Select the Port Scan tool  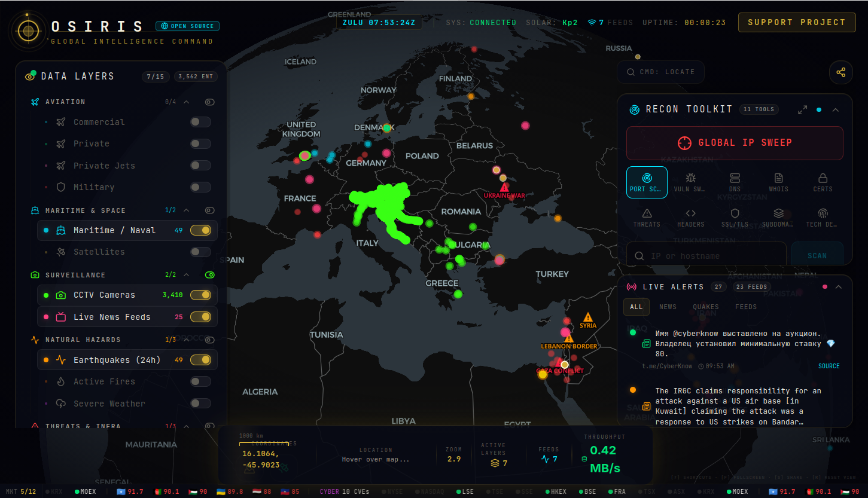pos(647,182)
